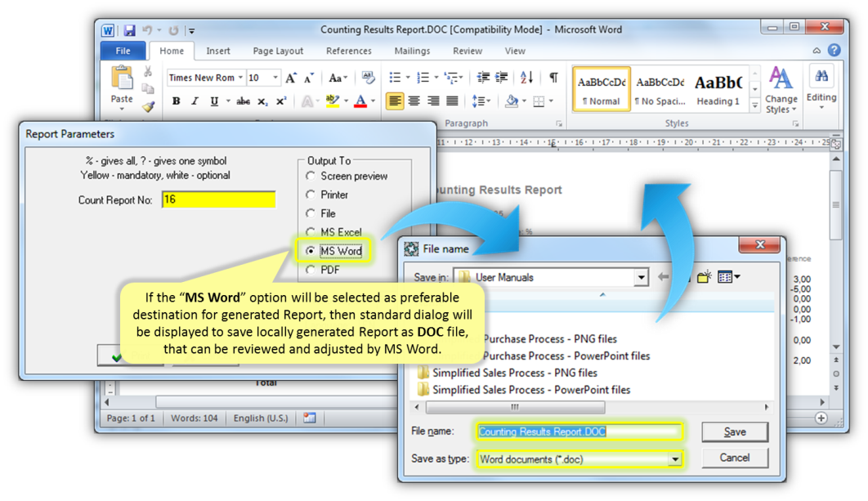This screenshot has height=501, width=868.
Task: Center the text in Word
Action: point(414,101)
